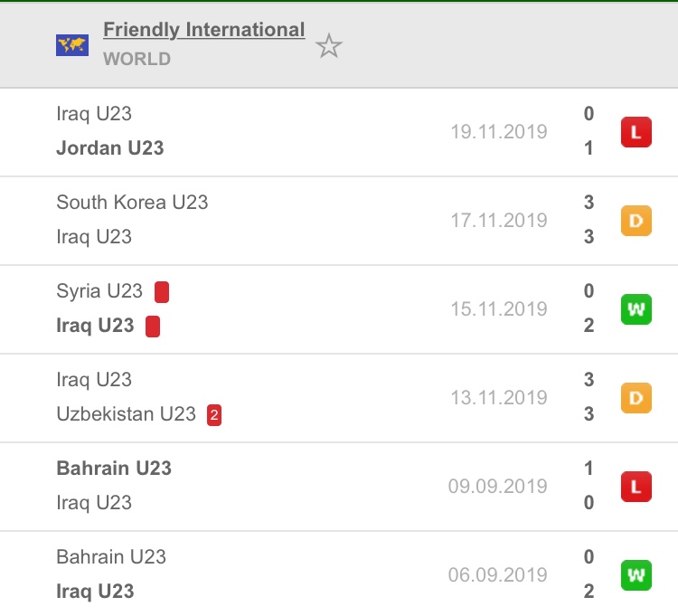This screenshot has width=678, height=616.
Task: Open match dated 09.09.2019
Action: (x=339, y=487)
